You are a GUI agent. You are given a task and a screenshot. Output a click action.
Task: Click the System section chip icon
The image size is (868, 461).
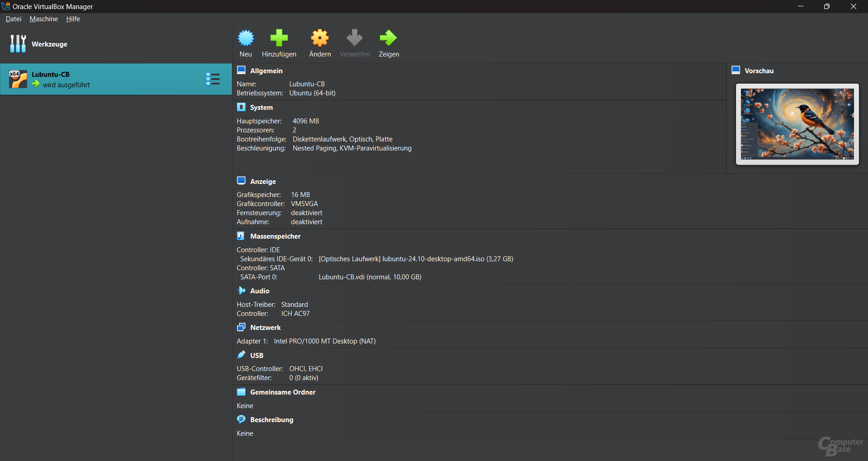pyautogui.click(x=241, y=107)
